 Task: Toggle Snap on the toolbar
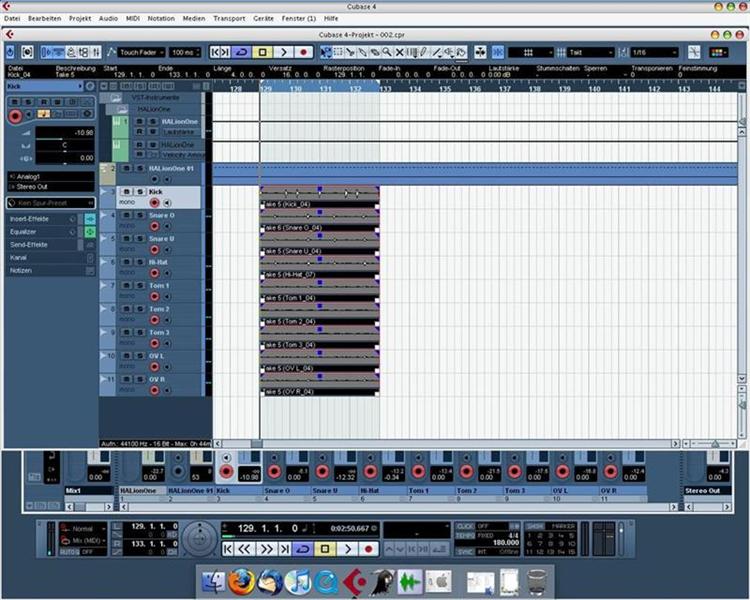tap(498, 52)
